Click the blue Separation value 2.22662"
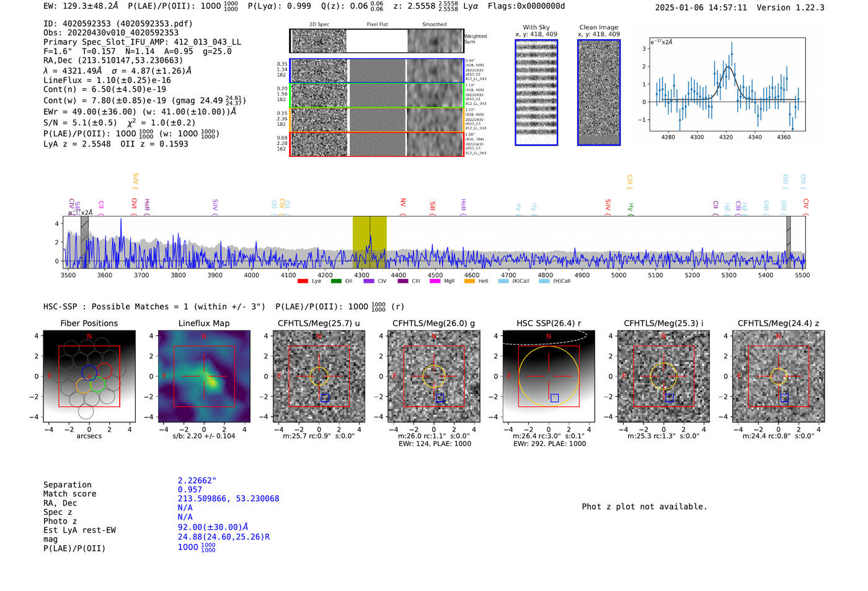Image resolution: width=868 pixels, height=591 pixels. pos(197,481)
